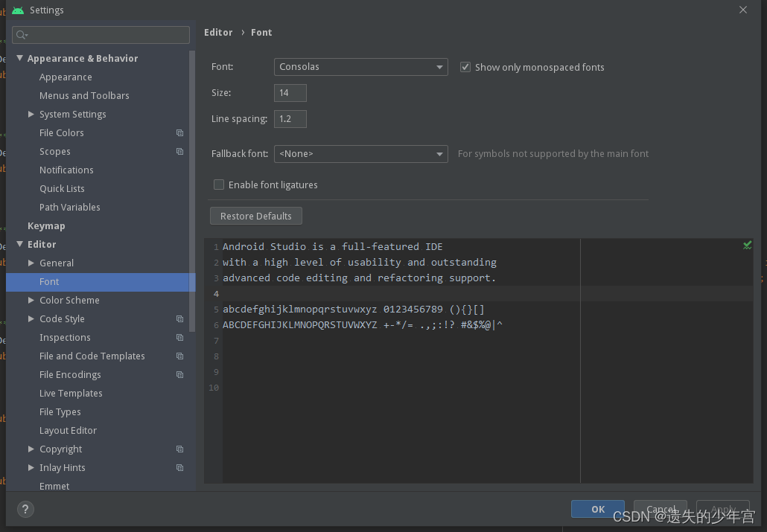Click the 'advanced code editing' preview line
This screenshot has width=767, height=532.
[359, 278]
